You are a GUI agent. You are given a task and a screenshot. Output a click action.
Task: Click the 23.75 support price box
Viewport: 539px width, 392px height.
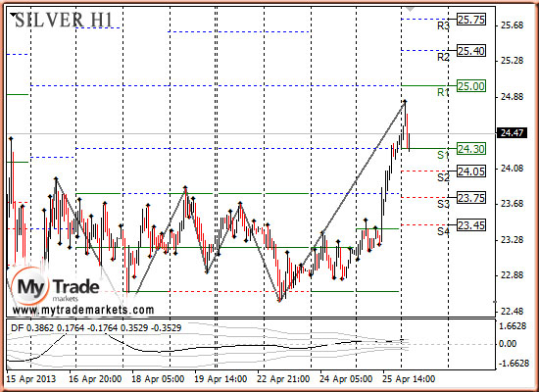coord(471,198)
